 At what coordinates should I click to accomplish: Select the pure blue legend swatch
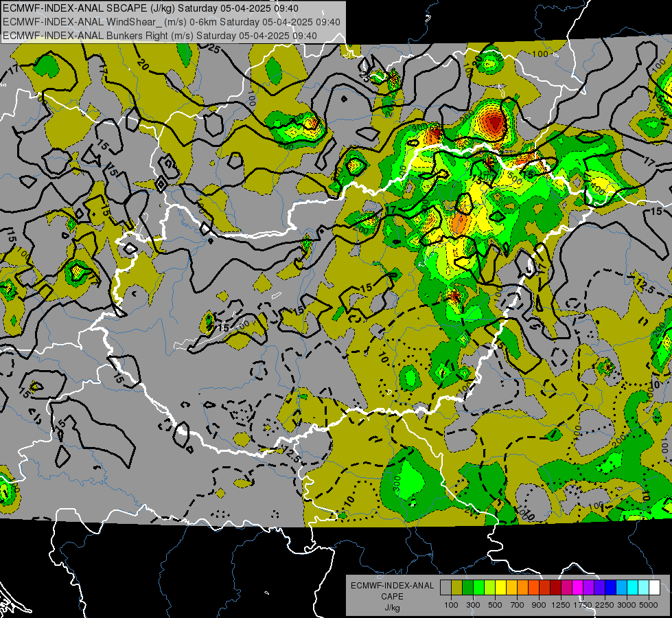coord(611,587)
